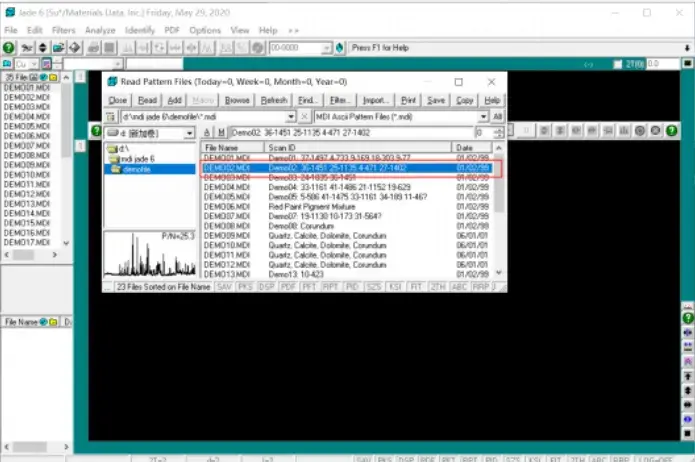This screenshot has width=695, height=462.
Task: Click the blue eye icon in right vertical toolbar
Action: point(688,419)
